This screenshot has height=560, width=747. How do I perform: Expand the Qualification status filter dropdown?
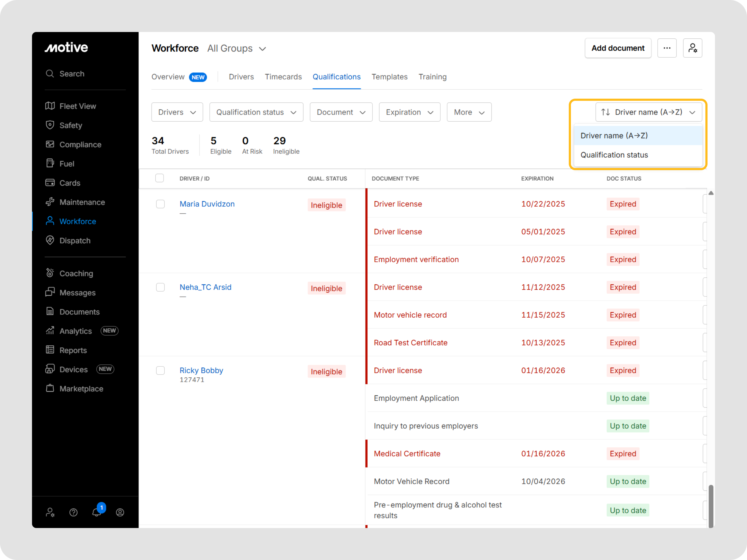pos(256,112)
